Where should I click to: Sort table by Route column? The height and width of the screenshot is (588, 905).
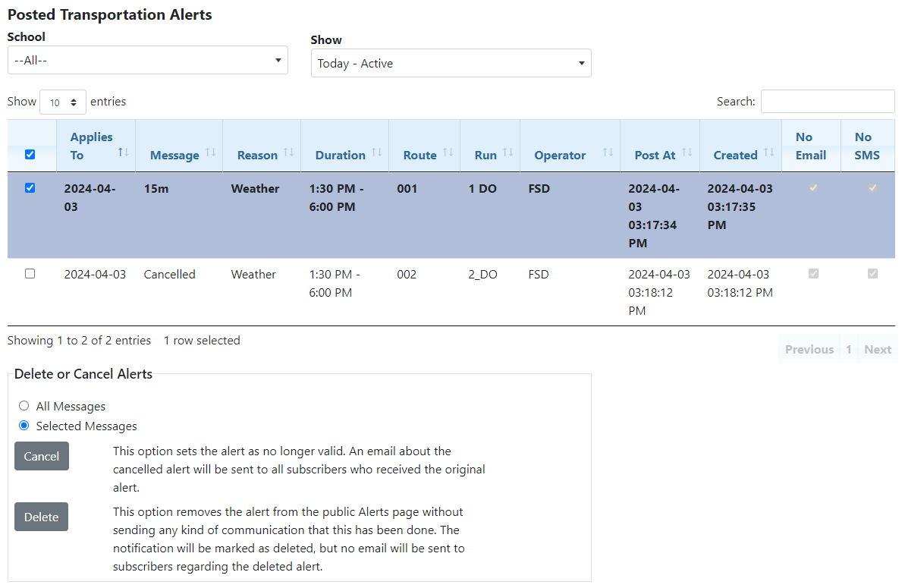click(420, 155)
